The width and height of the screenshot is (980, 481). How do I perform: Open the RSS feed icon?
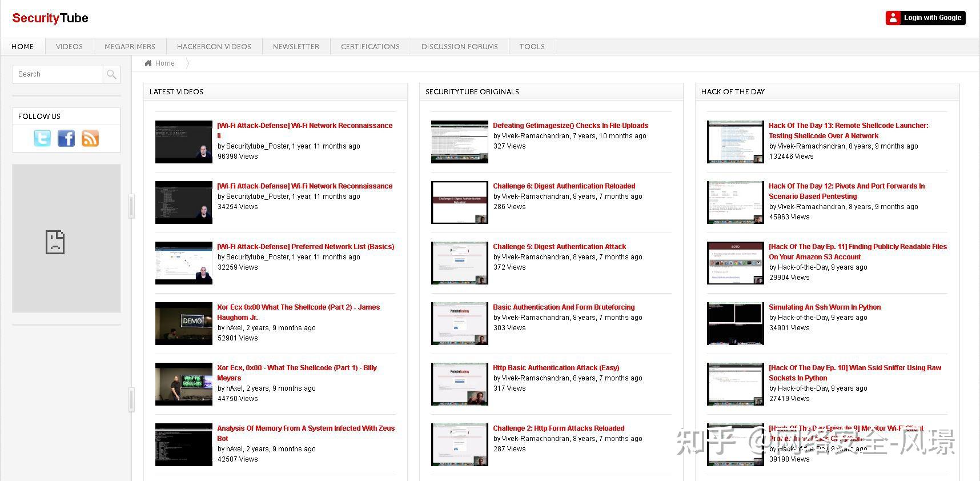click(90, 138)
